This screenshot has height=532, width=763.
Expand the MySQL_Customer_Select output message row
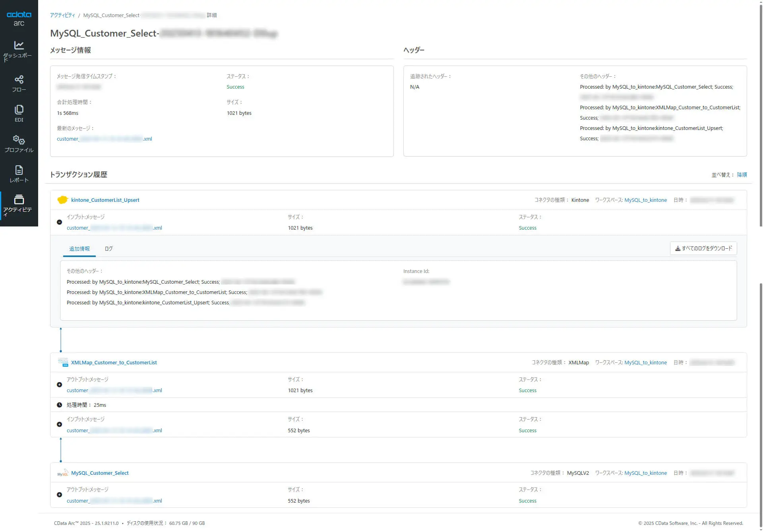[59, 495]
